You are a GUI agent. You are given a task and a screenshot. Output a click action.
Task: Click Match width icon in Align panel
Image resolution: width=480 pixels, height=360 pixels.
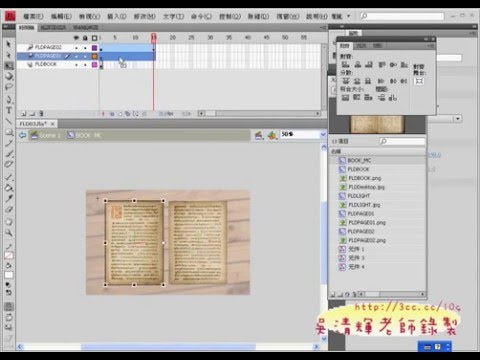[x=346, y=98]
